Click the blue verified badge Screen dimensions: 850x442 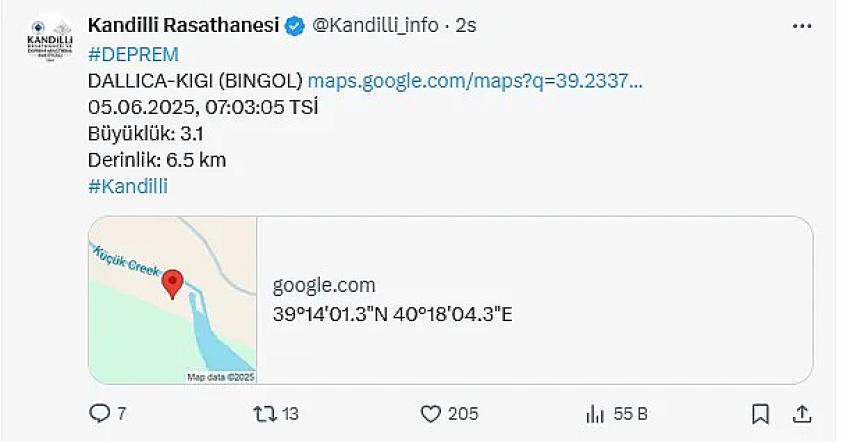(x=295, y=26)
